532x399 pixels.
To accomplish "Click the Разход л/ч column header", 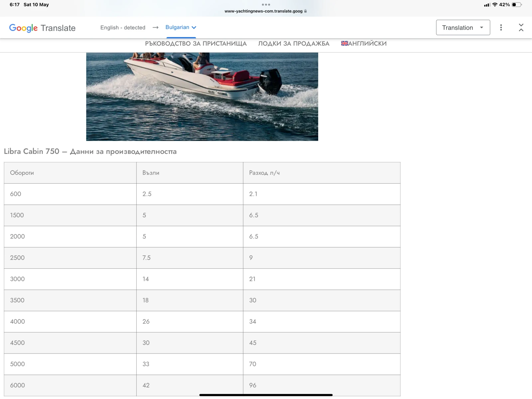I will click(x=264, y=173).
